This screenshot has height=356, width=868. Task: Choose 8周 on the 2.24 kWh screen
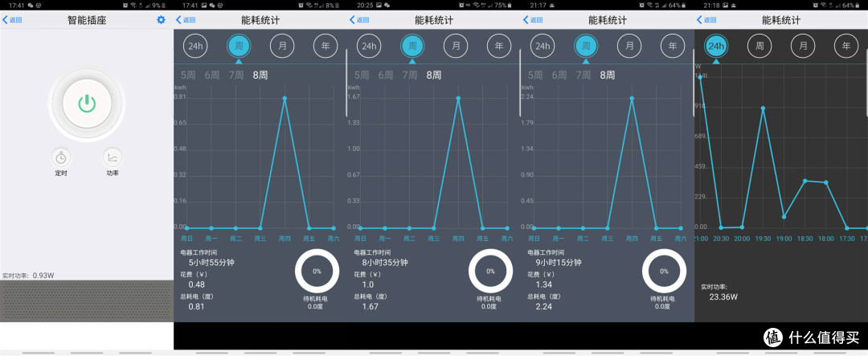click(608, 76)
